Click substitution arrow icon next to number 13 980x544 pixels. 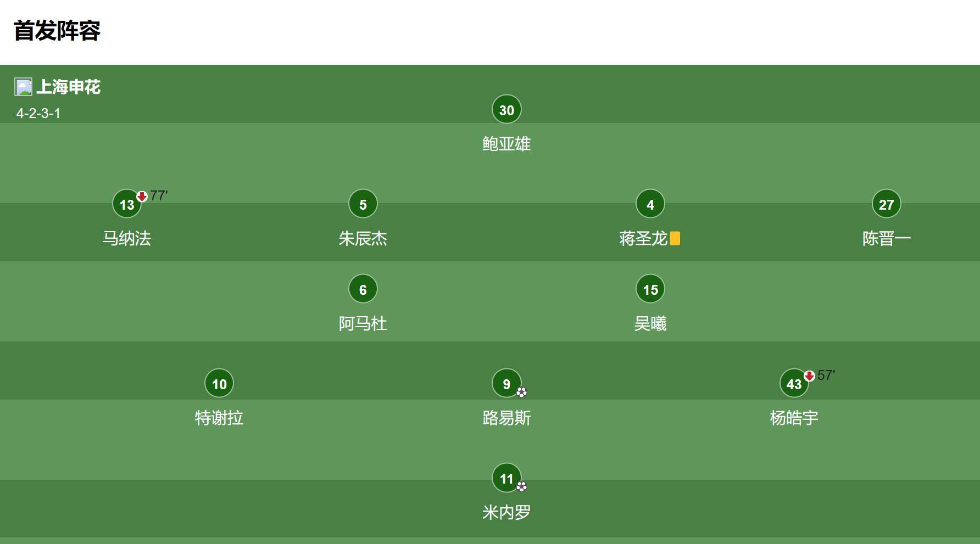coord(142,196)
